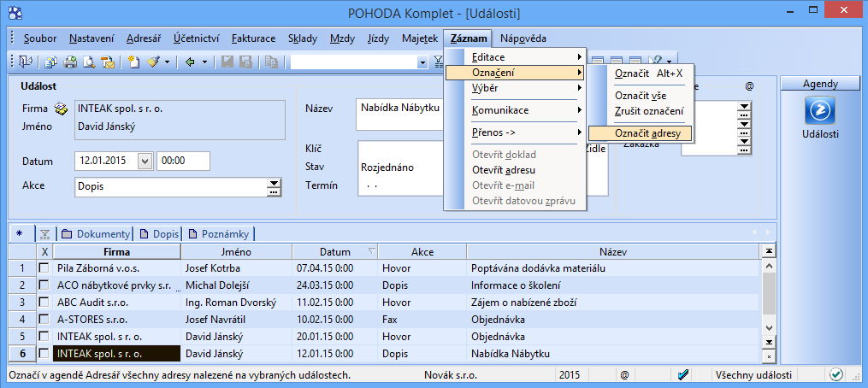Open the Fakturace menu

[x=253, y=38]
